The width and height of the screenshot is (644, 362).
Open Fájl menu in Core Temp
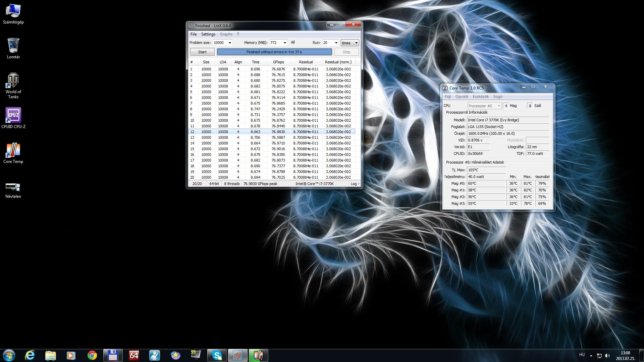pos(447,97)
